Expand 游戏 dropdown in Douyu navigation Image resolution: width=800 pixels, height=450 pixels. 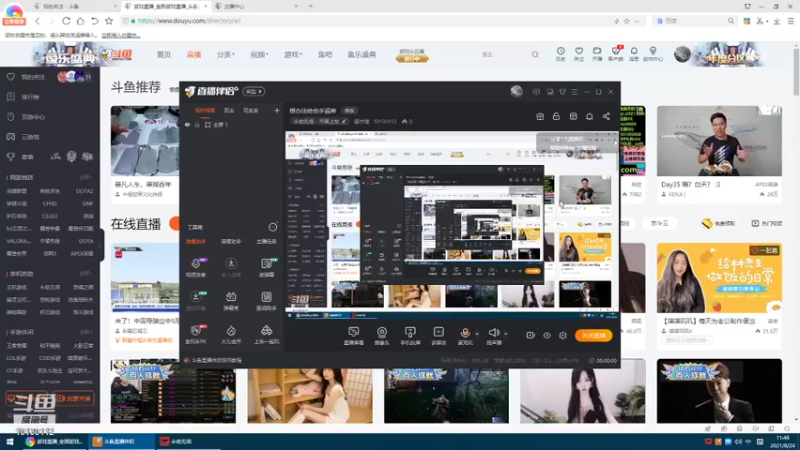click(293, 55)
